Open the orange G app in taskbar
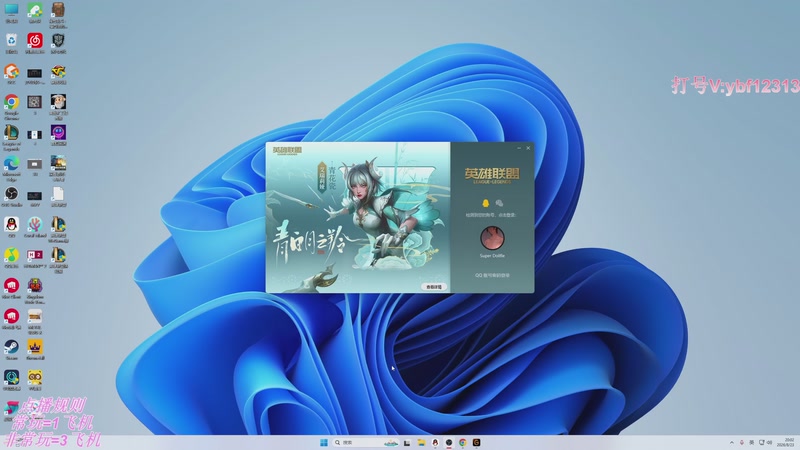The height and width of the screenshot is (450, 800). [x=476, y=442]
